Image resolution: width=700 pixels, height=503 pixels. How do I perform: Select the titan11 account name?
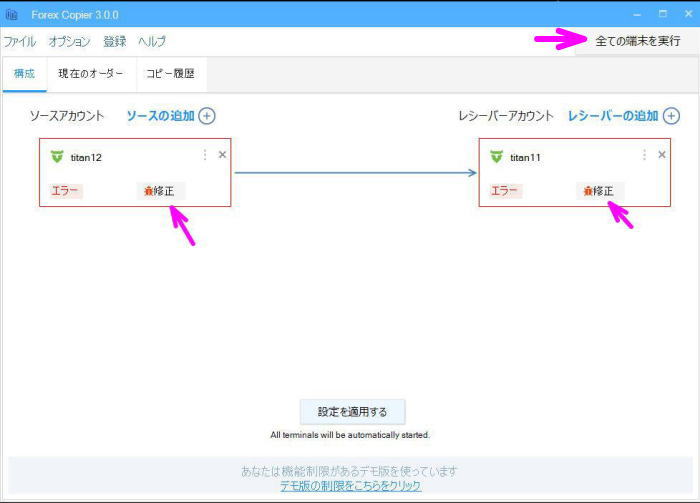(525, 158)
